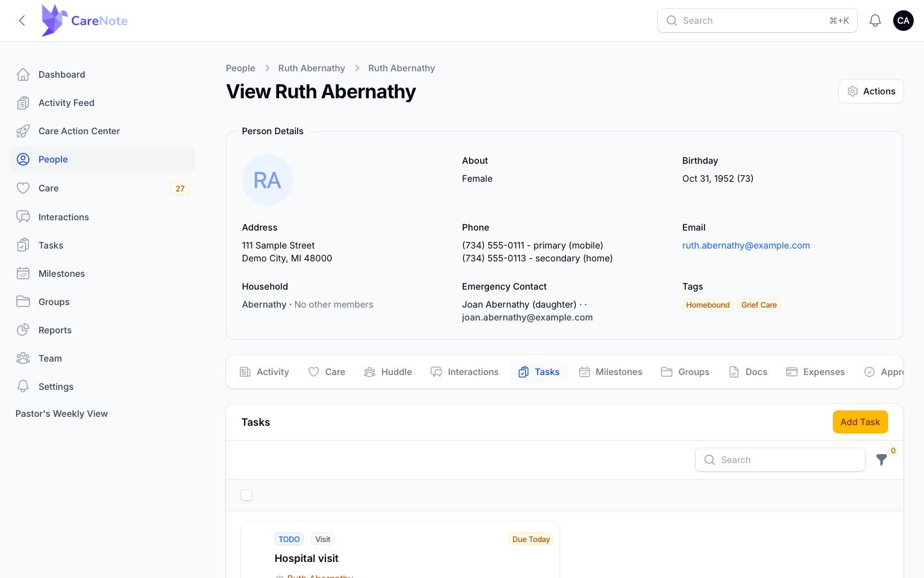Click the Homebound tag

pos(708,305)
